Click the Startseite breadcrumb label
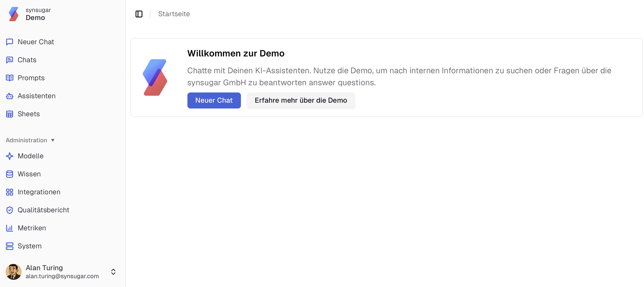The width and height of the screenshot is (644, 287). pos(174,14)
